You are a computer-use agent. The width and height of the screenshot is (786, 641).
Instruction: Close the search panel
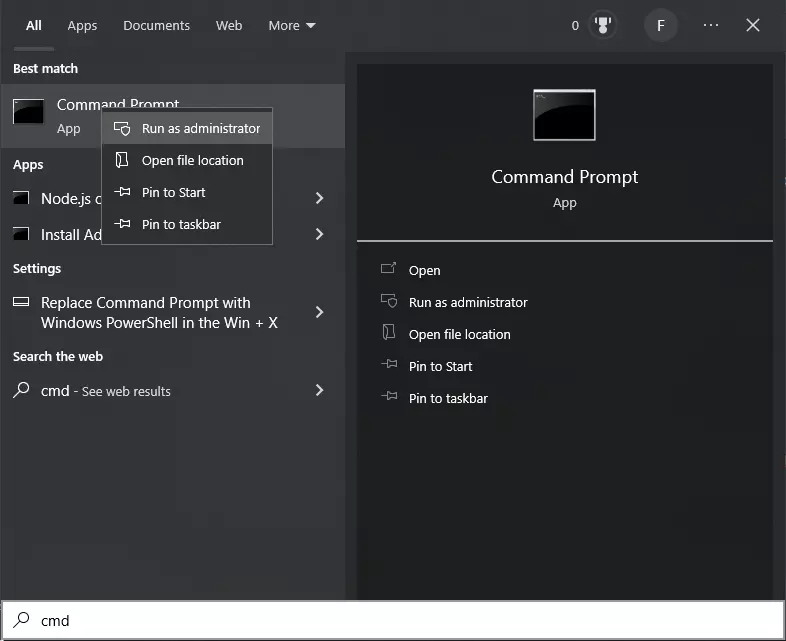(x=752, y=25)
